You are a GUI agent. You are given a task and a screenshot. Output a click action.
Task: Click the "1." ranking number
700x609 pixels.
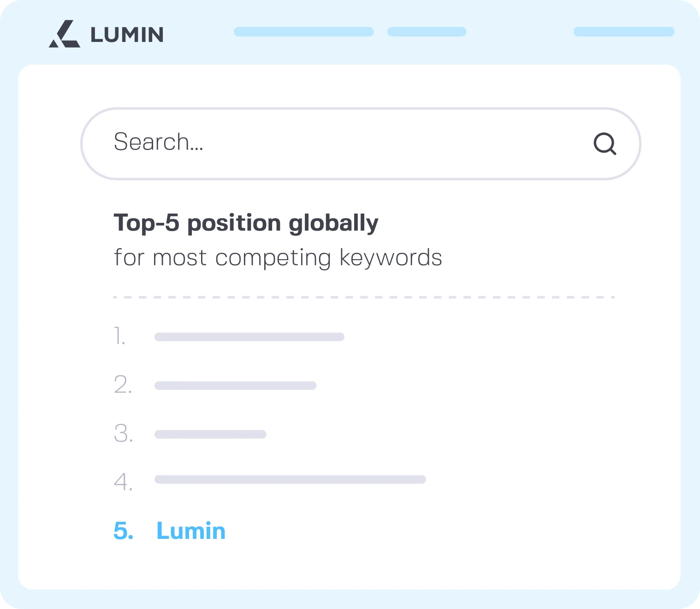(x=119, y=336)
